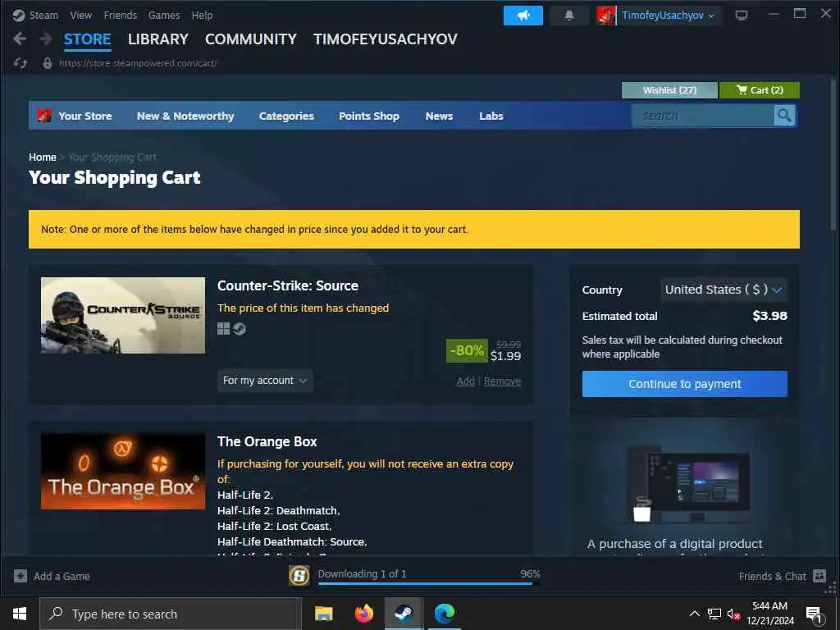Click the network tray icon
840x630 pixels.
tap(714, 614)
